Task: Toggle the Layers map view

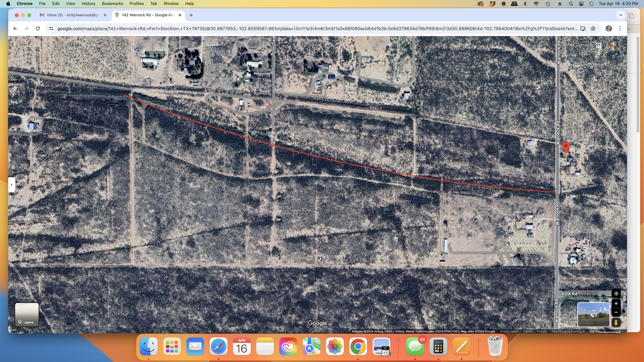Action: point(27,315)
